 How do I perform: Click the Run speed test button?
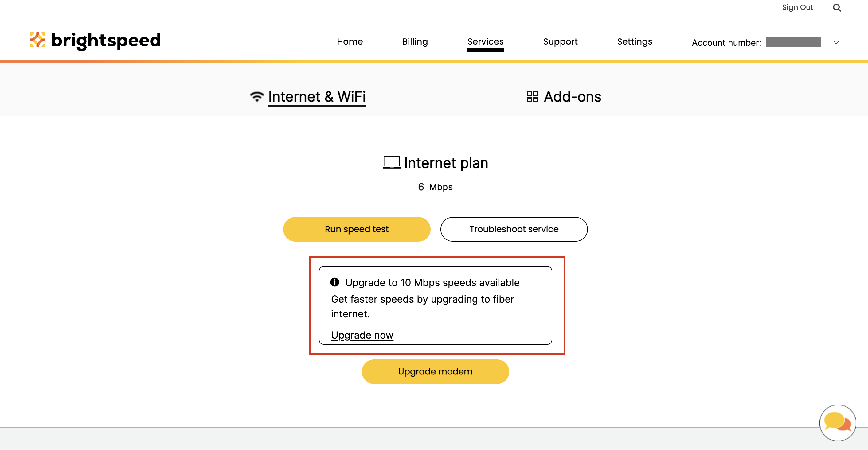click(x=357, y=229)
